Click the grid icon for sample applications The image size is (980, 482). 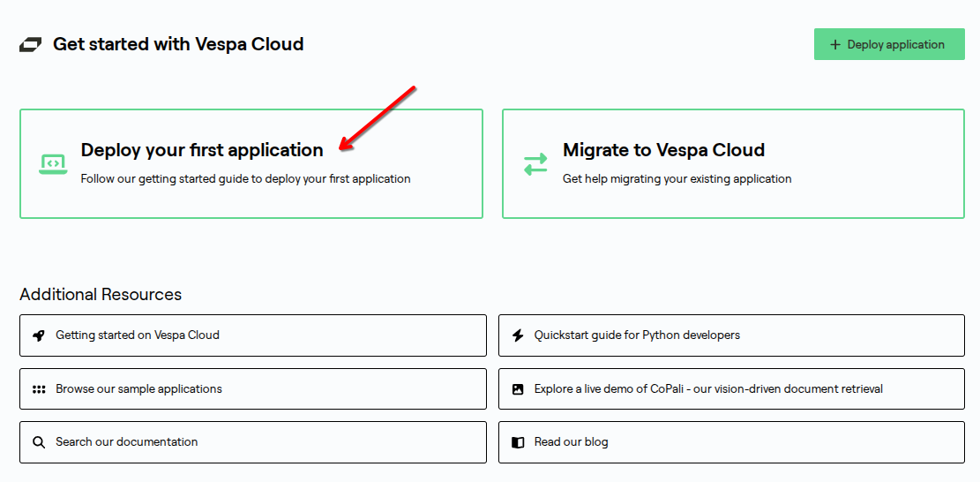pyautogui.click(x=38, y=389)
